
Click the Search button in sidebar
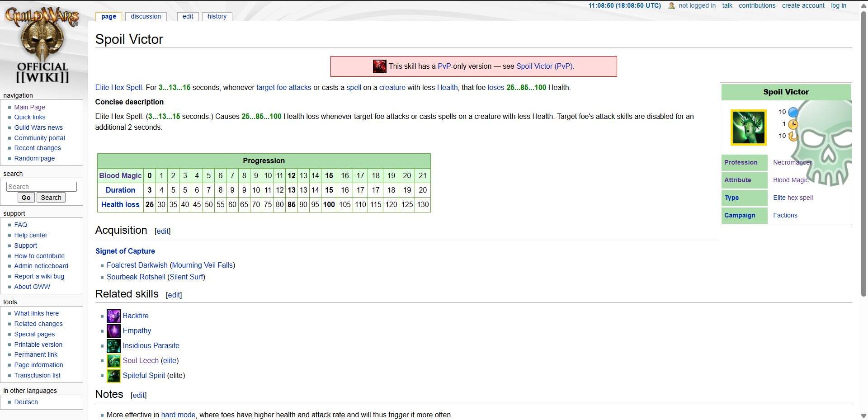(x=51, y=198)
